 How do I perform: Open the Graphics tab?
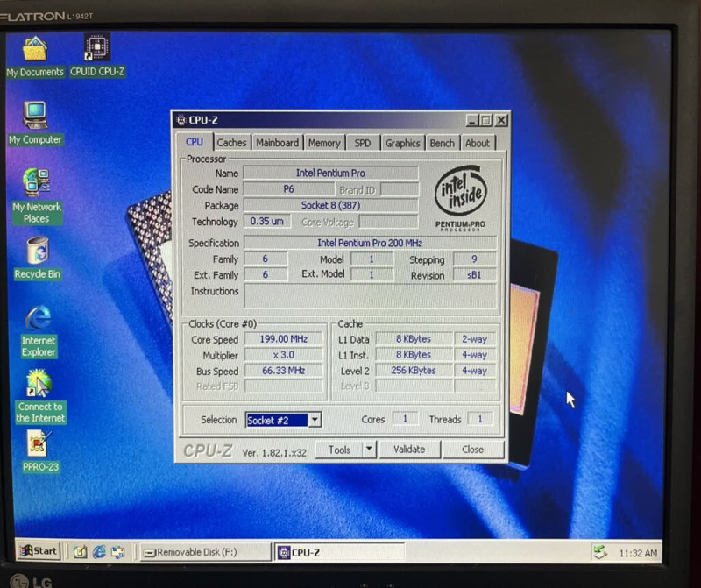[x=402, y=143]
